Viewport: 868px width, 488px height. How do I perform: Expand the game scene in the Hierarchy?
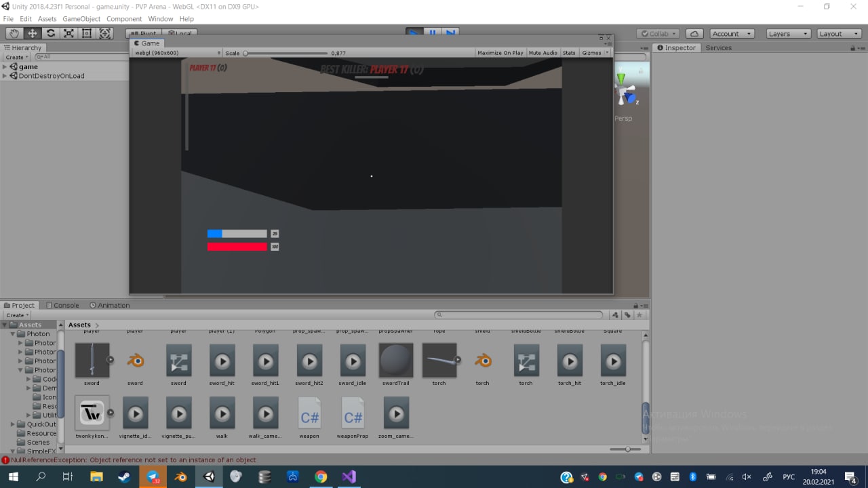(x=5, y=66)
